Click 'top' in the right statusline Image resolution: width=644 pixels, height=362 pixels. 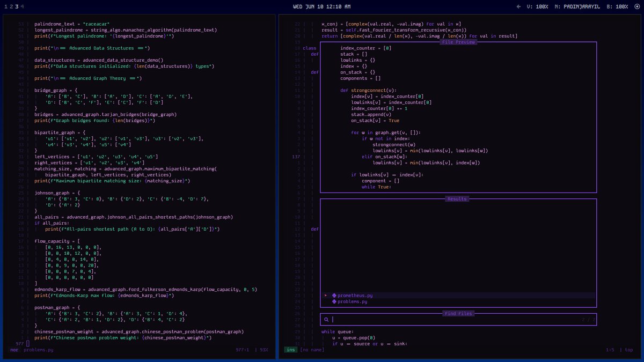(x=628, y=350)
